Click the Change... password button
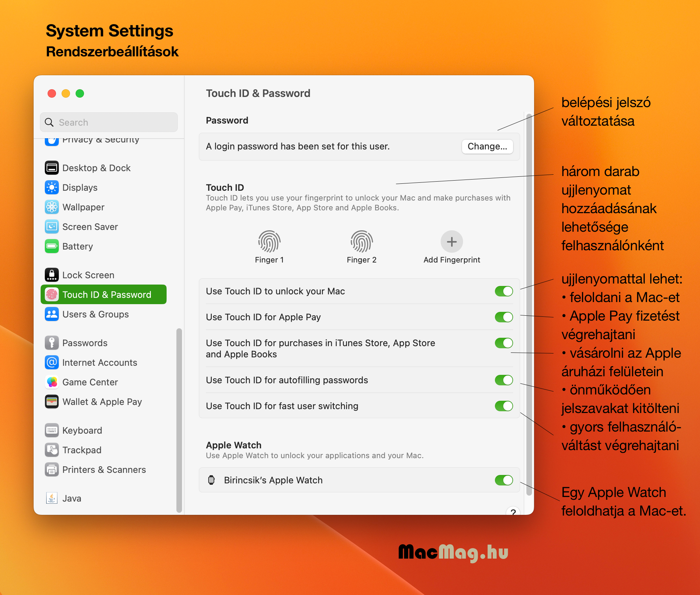This screenshot has width=700, height=595. pos(487,146)
